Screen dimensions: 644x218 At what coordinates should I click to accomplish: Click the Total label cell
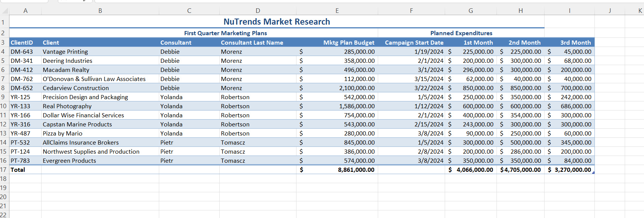point(18,170)
